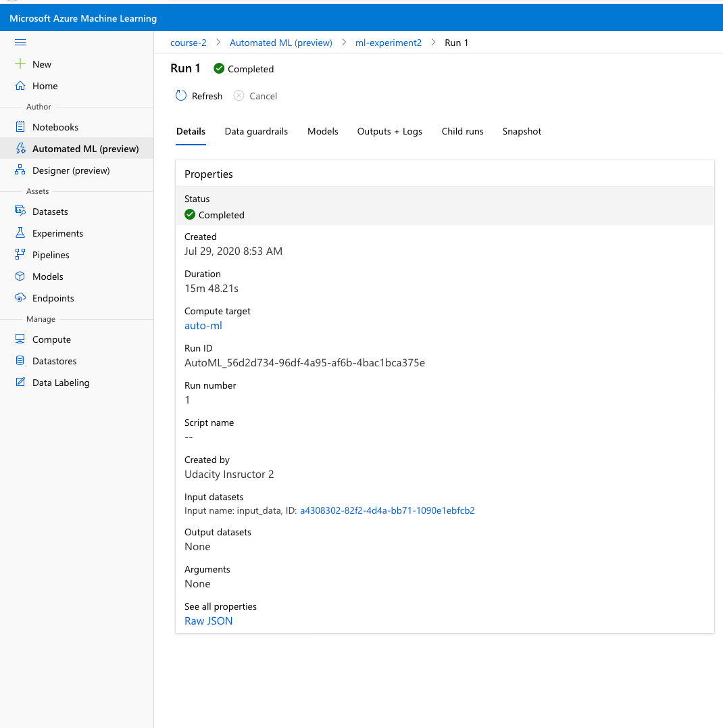Refresh the Run 1 details
Image resolution: width=723 pixels, height=728 pixels.
tap(199, 96)
